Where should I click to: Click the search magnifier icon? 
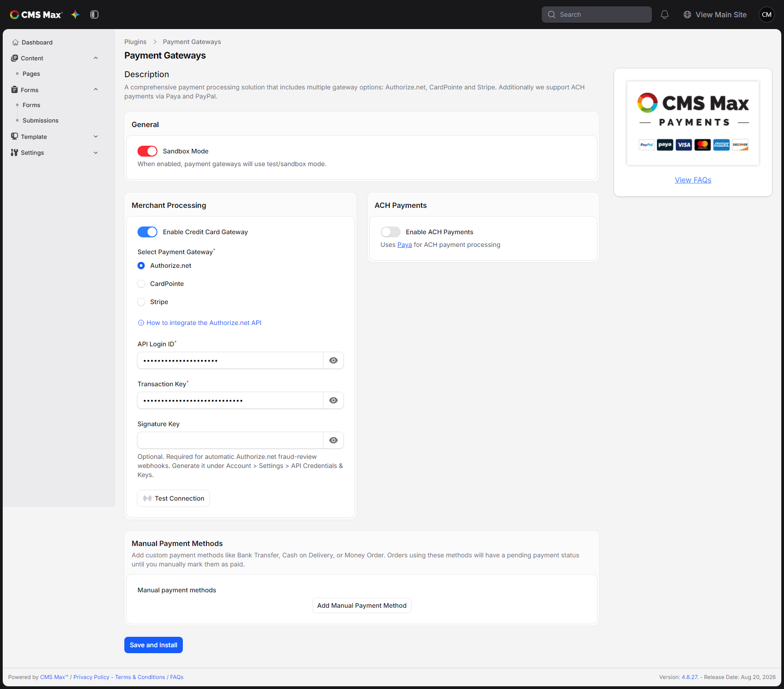tap(552, 15)
